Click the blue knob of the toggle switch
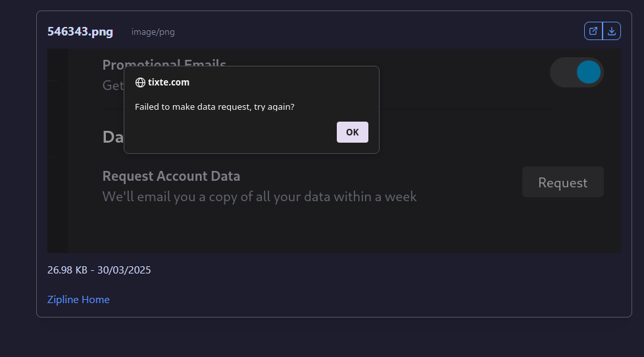The image size is (644, 357). (589, 72)
